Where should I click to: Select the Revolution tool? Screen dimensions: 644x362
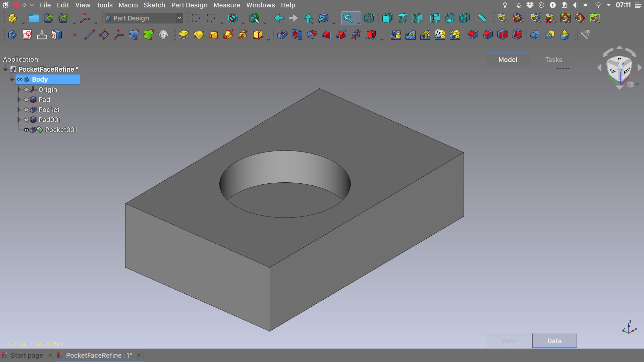[x=198, y=35]
